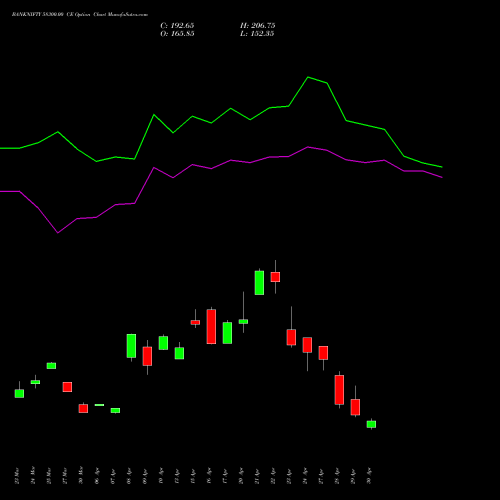Click the 30 Apr date axis label

[369, 476]
